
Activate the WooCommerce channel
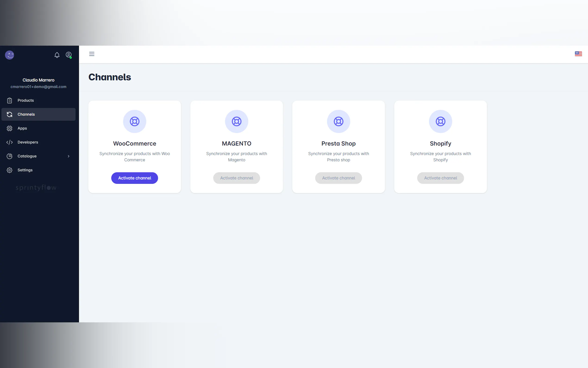[x=134, y=178]
